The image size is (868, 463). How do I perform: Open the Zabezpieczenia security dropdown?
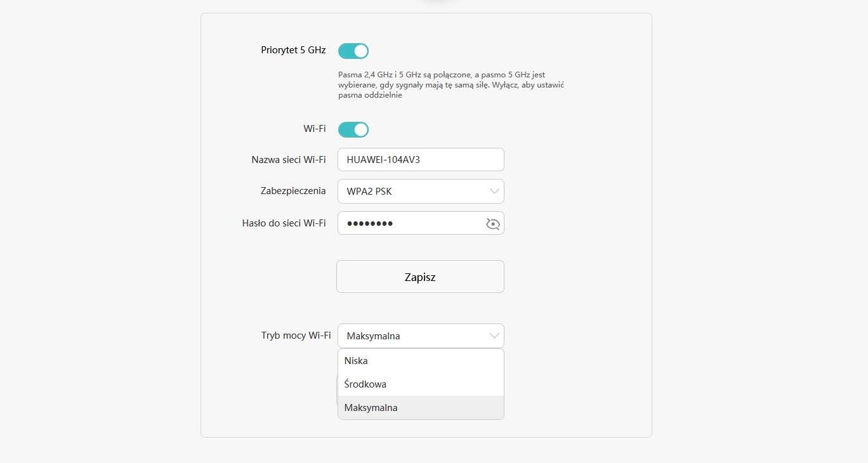(421, 191)
